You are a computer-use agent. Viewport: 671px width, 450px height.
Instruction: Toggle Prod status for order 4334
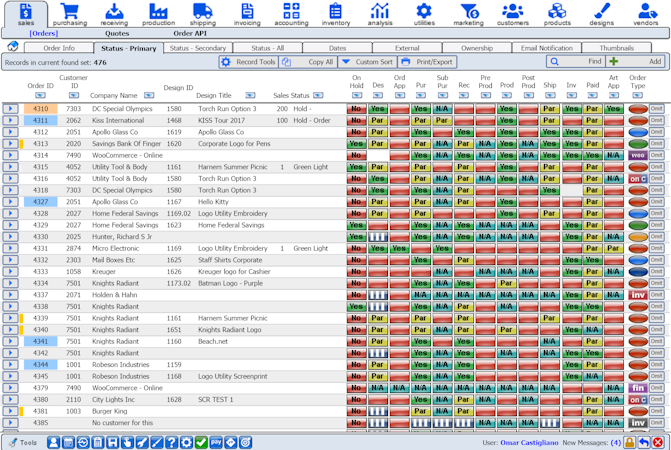tap(507, 283)
